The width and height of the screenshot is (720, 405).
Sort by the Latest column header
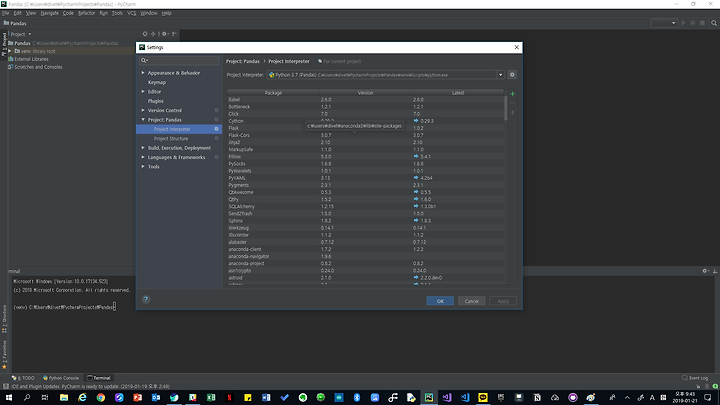point(458,93)
